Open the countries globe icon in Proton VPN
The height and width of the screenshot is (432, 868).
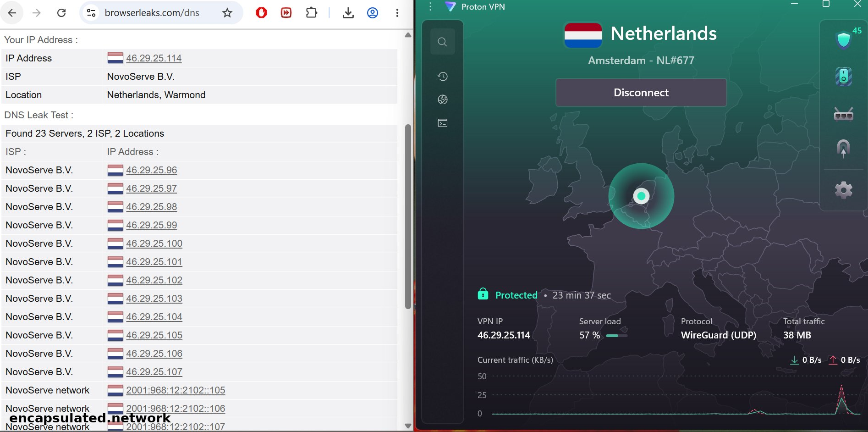coord(443,100)
